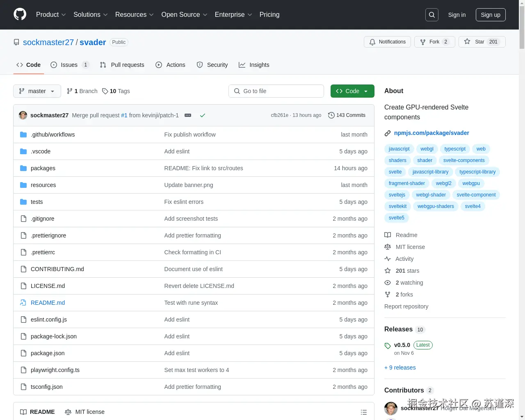Click the Go to file search field
The image size is (525, 420).
[x=276, y=91]
